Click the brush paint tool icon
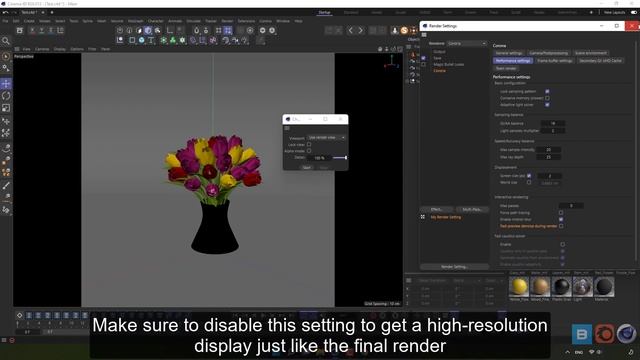Viewport: 640px width, 360px height. 6,185
